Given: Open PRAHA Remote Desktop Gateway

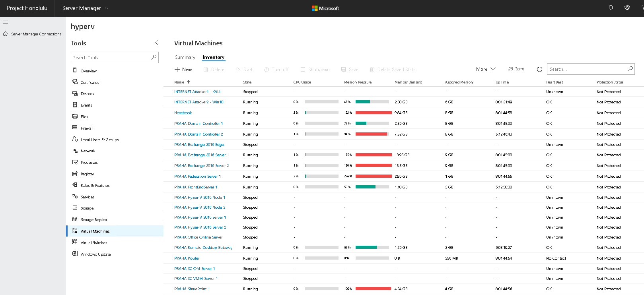Looking at the screenshot, I should 203,247.
